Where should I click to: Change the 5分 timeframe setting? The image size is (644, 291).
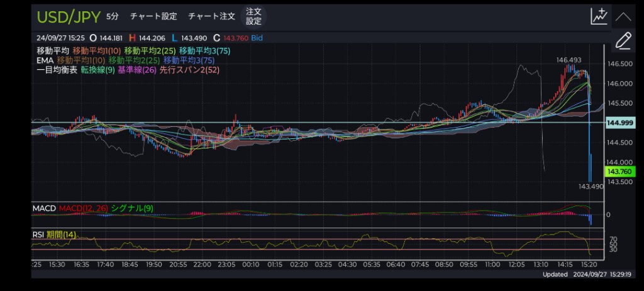coord(112,16)
